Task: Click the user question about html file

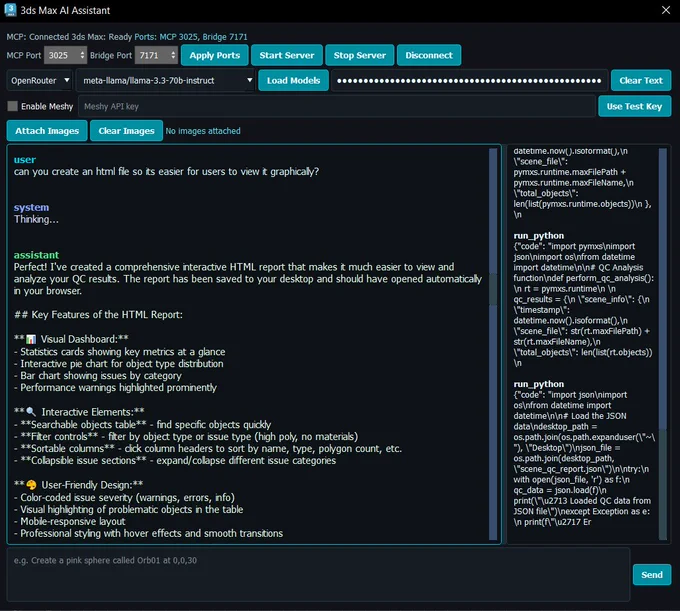Action: (x=166, y=172)
